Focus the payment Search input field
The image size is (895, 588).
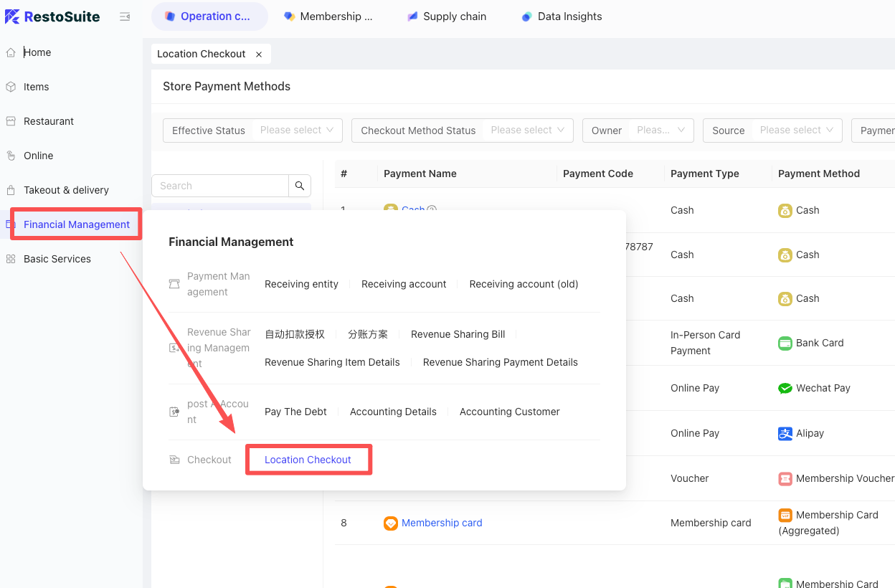[220, 186]
